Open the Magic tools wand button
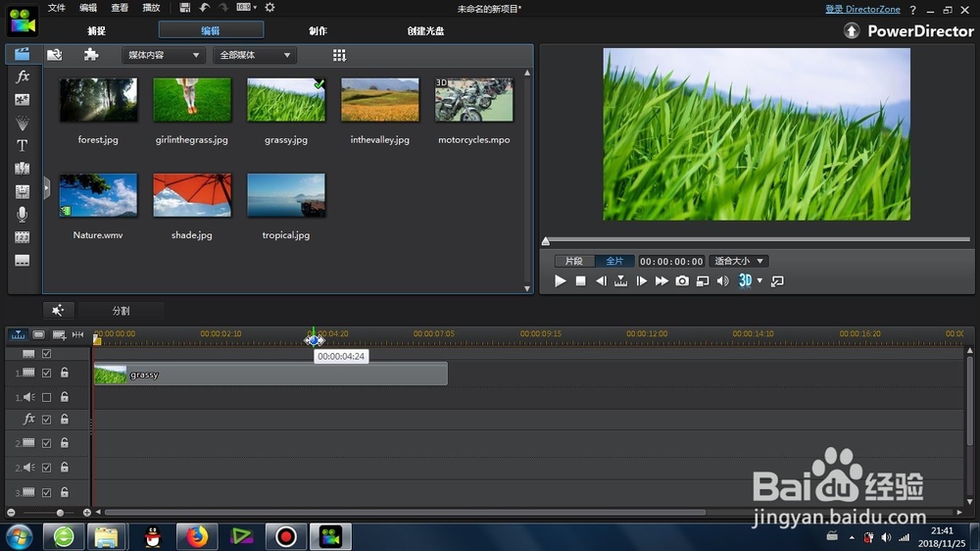The image size is (980, 551). [x=58, y=310]
